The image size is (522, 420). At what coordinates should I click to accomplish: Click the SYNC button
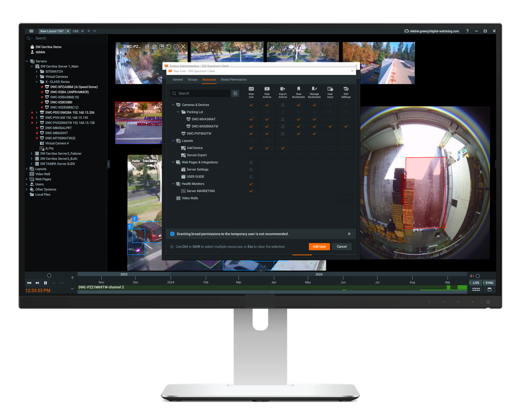(489, 283)
